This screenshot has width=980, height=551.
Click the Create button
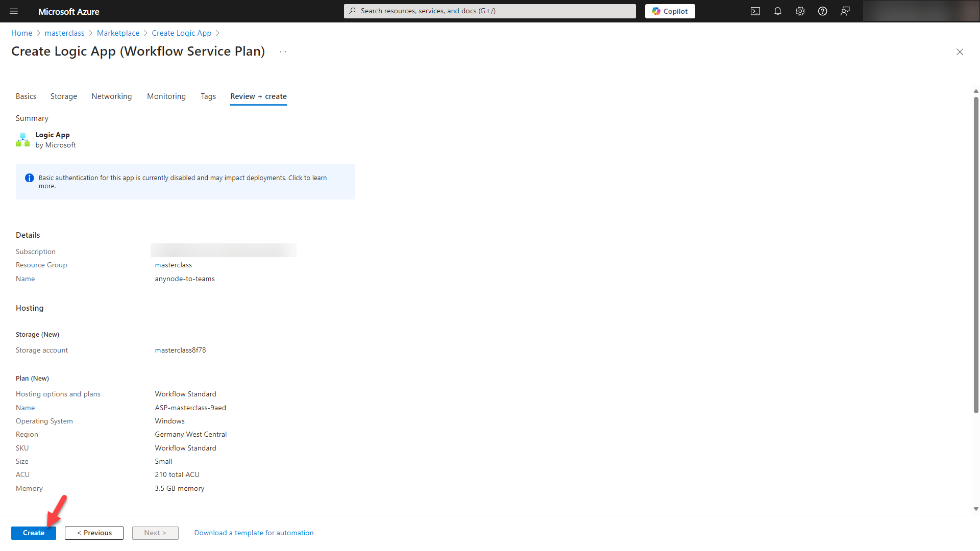[33, 533]
